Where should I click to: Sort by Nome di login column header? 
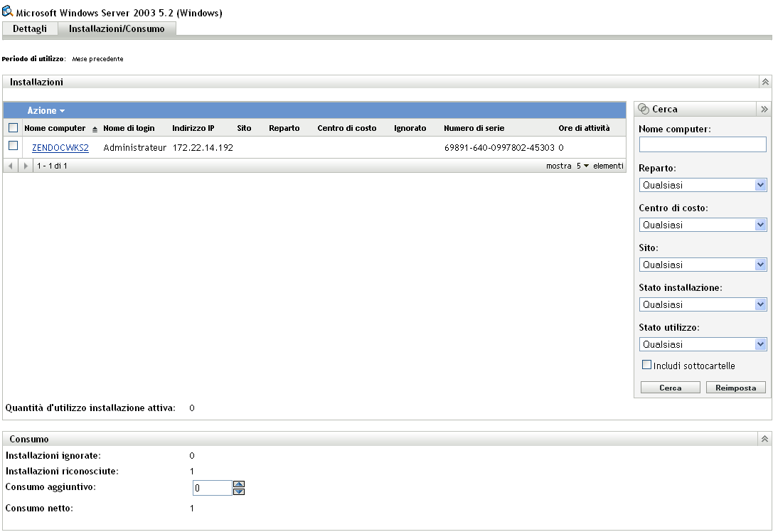[x=129, y=128]
